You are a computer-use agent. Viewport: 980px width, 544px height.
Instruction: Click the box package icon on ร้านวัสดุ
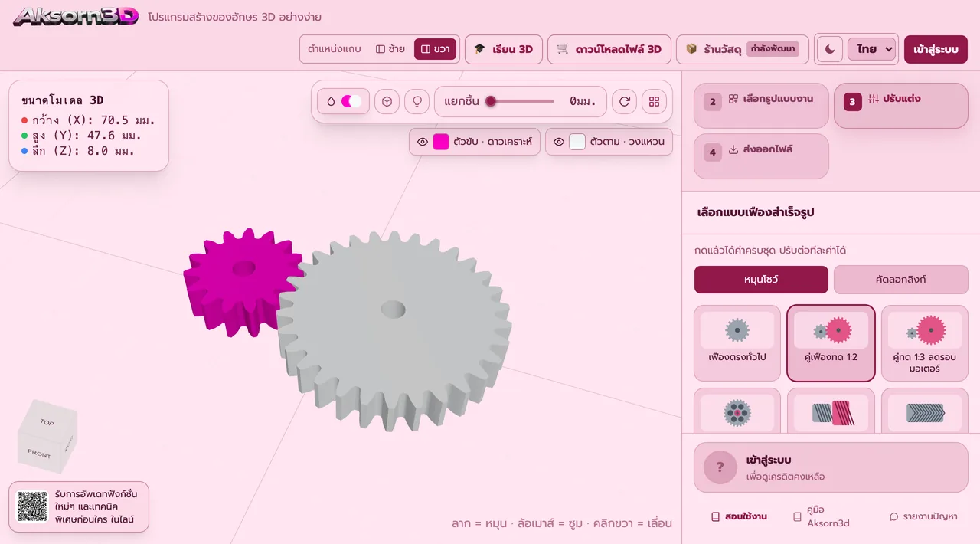pyautogui.click(x=691, y=49)
